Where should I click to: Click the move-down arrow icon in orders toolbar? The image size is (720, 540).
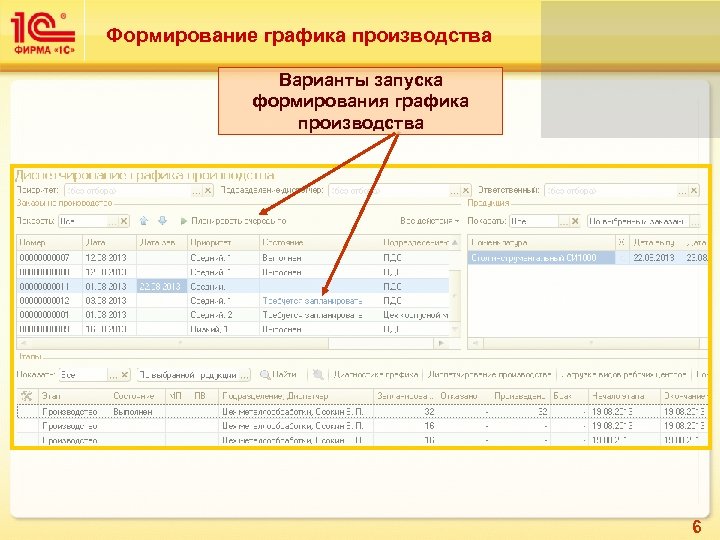(x=163, y=221)
